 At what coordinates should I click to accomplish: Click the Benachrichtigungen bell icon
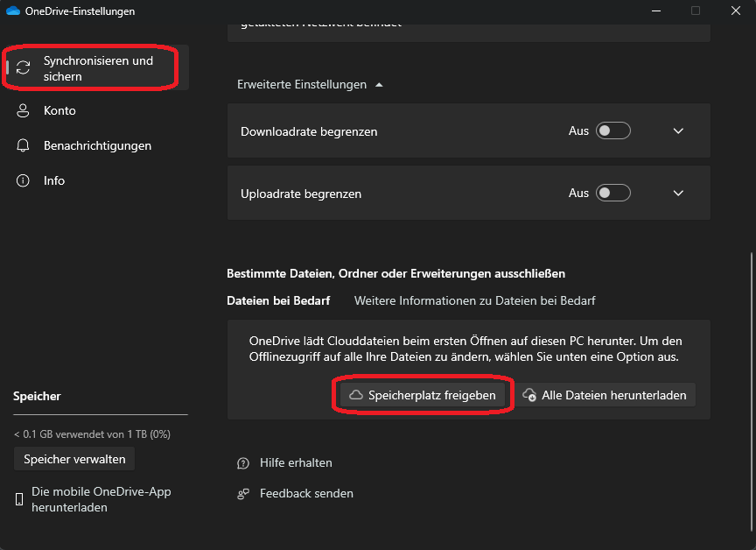click(x=23, y=145)
